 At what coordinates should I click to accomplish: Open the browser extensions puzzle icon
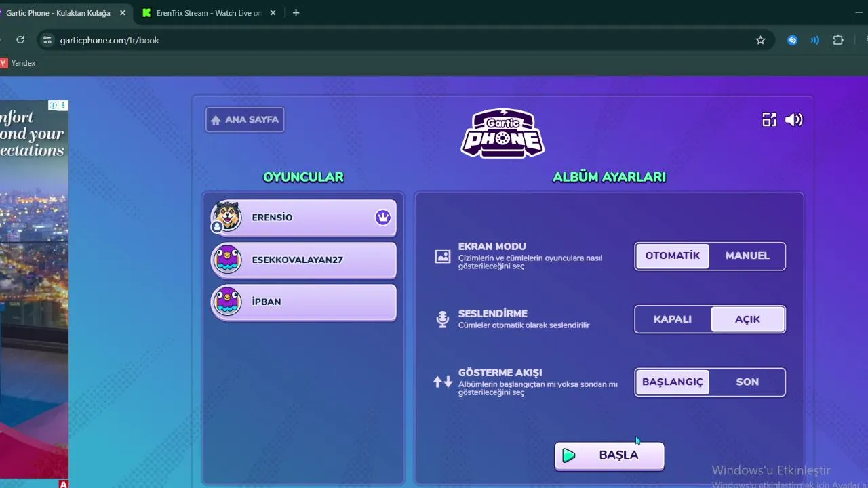tap(838, 40)
